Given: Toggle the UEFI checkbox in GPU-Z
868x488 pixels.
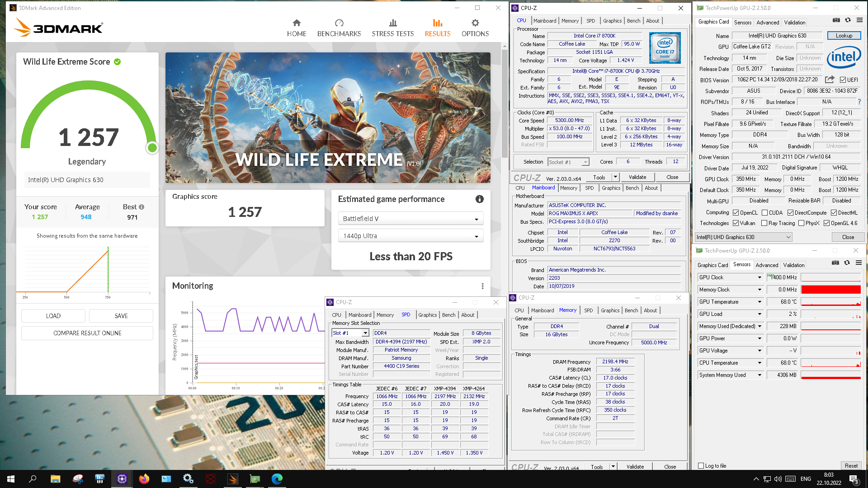Looking at the screenshot, I should coord(843,80).
